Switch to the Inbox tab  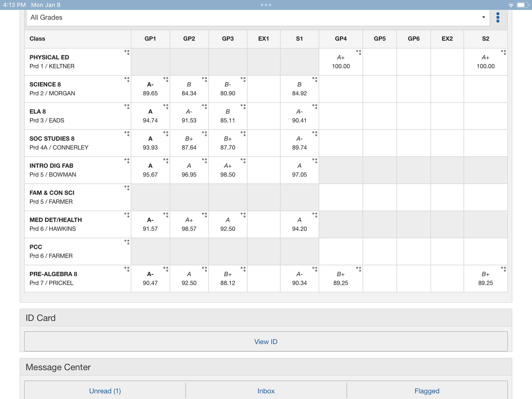tap(266, 391)
